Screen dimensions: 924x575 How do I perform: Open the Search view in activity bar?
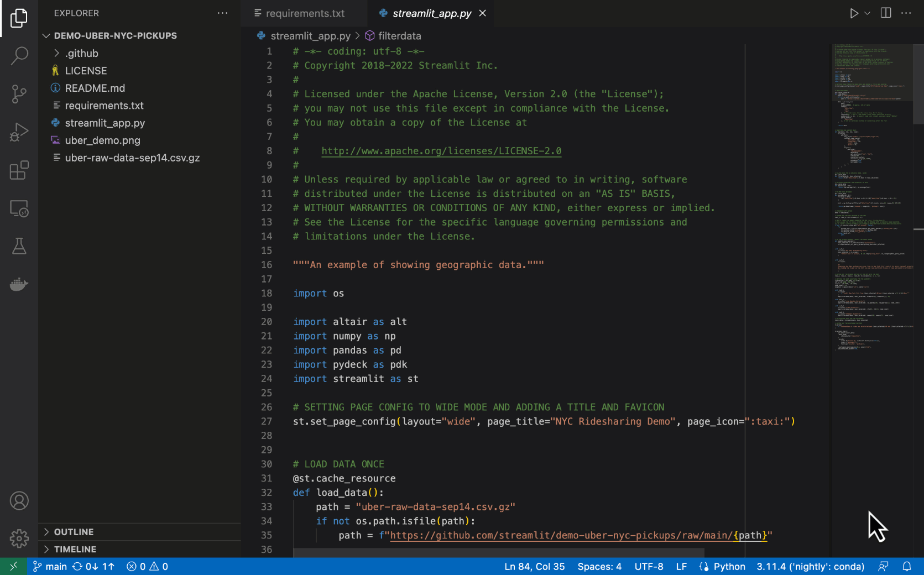[19, 55]
